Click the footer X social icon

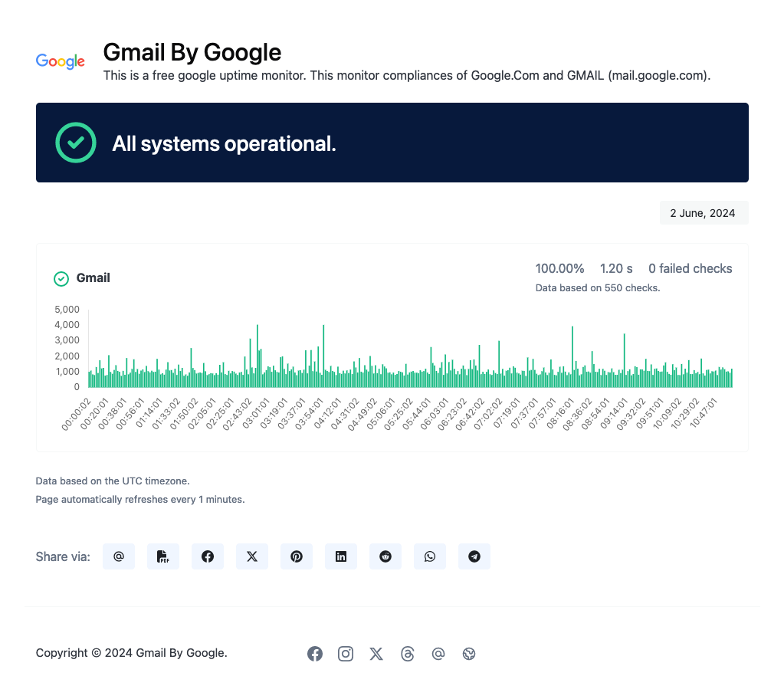click(376, 654)
